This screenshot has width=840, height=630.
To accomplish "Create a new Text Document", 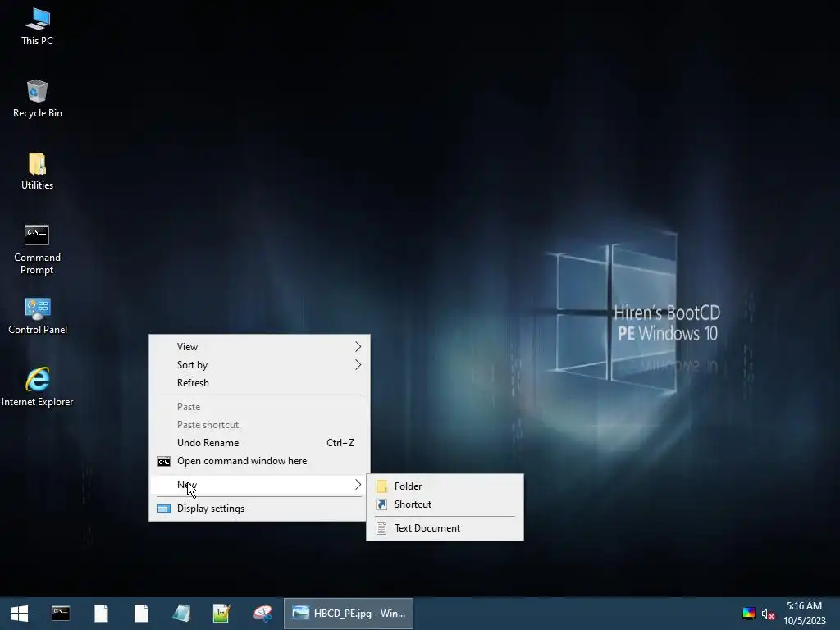I will click(x=445, y=528).
